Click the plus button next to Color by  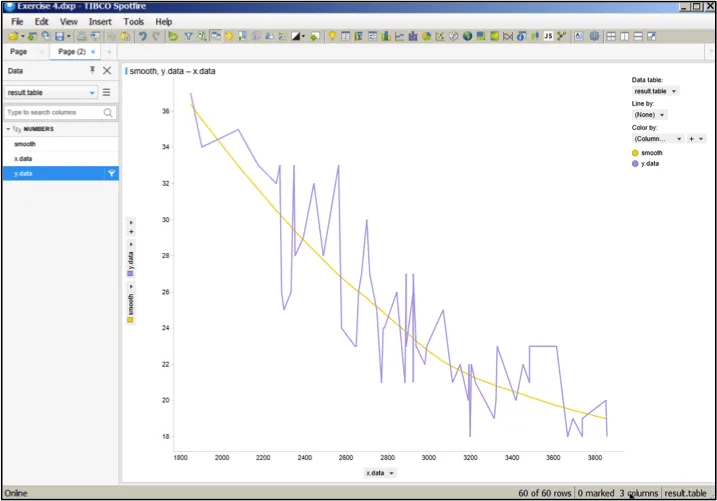pos(691,139)
